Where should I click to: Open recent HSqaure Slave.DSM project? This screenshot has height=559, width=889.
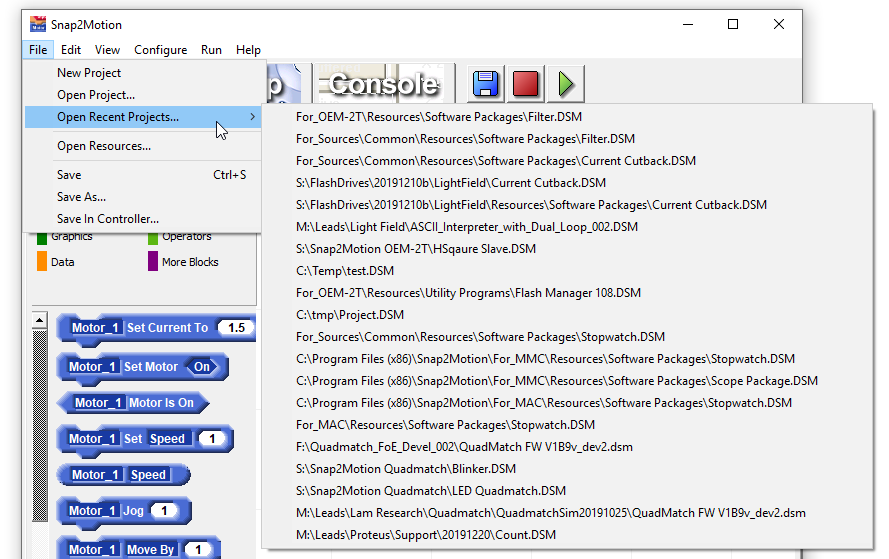click(x=567, y=249)
